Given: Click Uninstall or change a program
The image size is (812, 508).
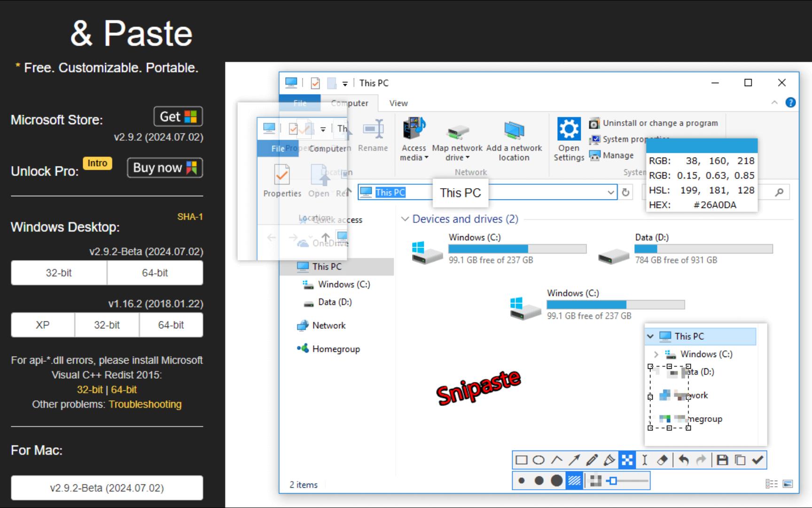Looking at the screenshot, I should (654, 123).
